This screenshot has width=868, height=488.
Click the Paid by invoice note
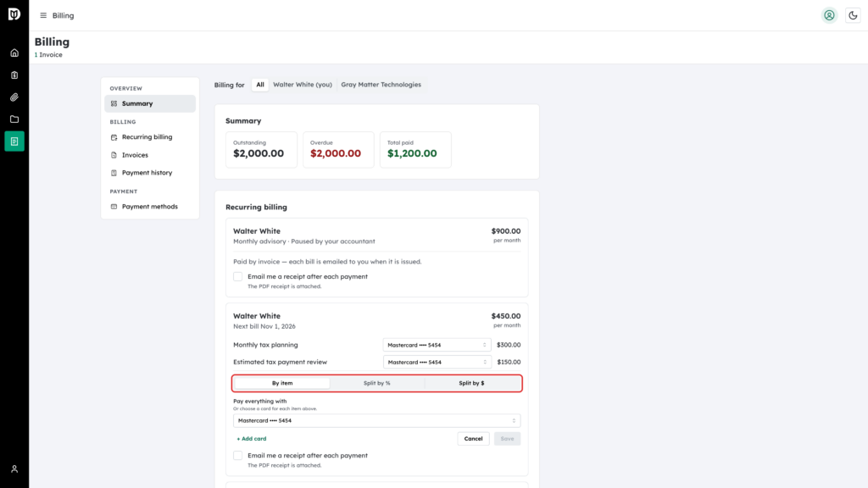pos(327,262)
